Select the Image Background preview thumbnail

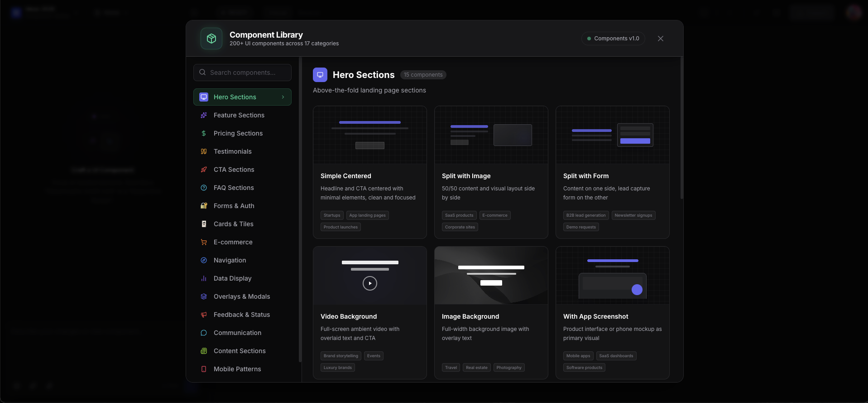(x=491, y=276)
